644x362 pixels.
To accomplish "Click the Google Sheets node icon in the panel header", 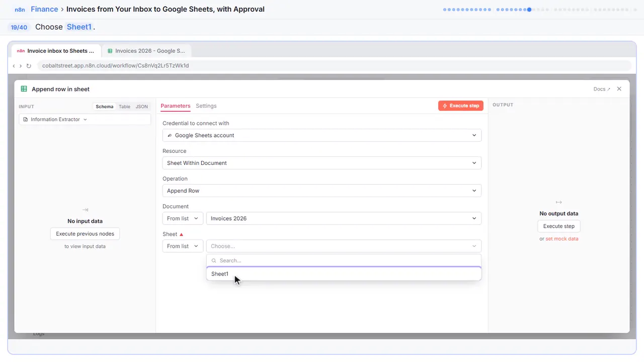I will tap(24, 89).
